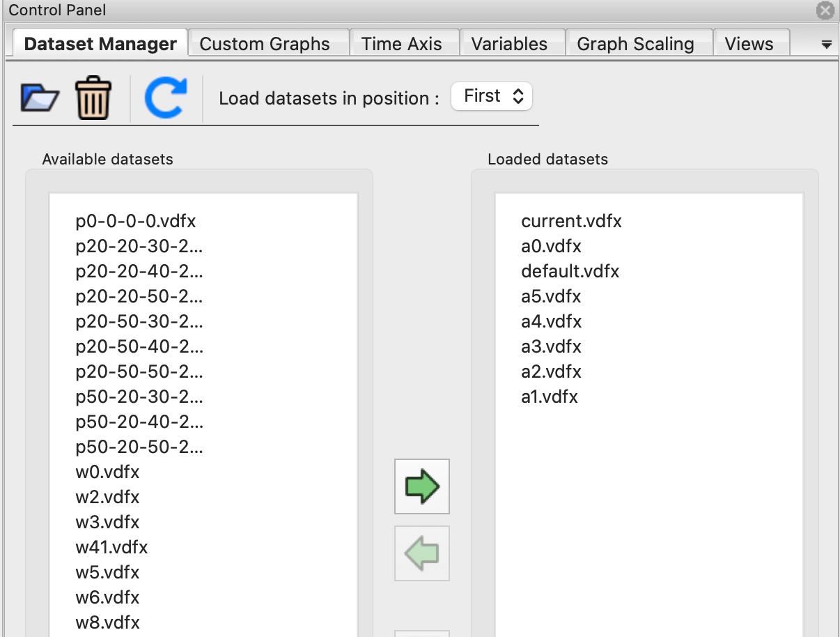The width and height of the screenshot is (840, 637).
Task: Select a1.vdfx in Loaded datasets
Action: tap(550, 397)
